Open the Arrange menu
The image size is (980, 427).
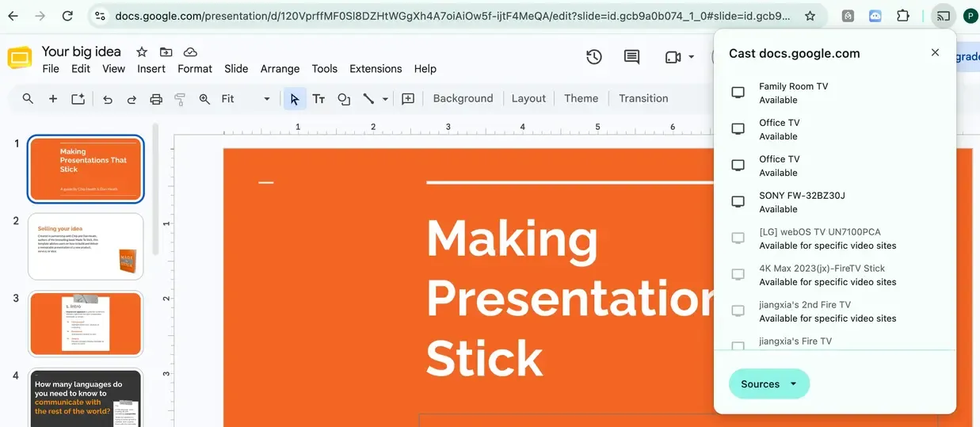(280, 69)
